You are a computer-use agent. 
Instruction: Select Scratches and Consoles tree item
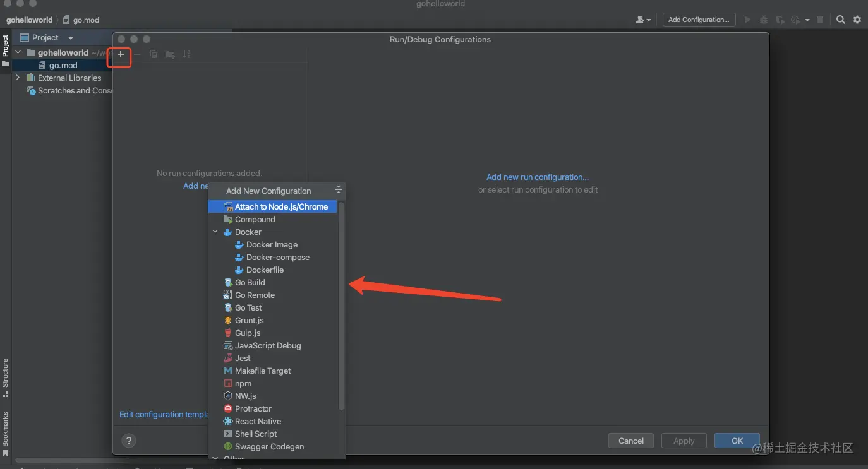tap(69, 90)
